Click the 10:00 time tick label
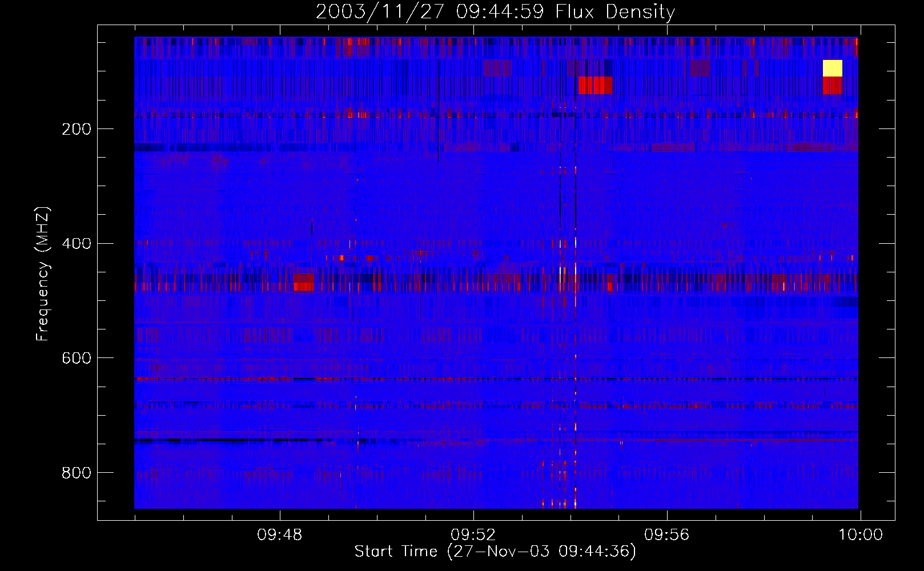Screen dimensions: 924x571 tap(861, 535)
